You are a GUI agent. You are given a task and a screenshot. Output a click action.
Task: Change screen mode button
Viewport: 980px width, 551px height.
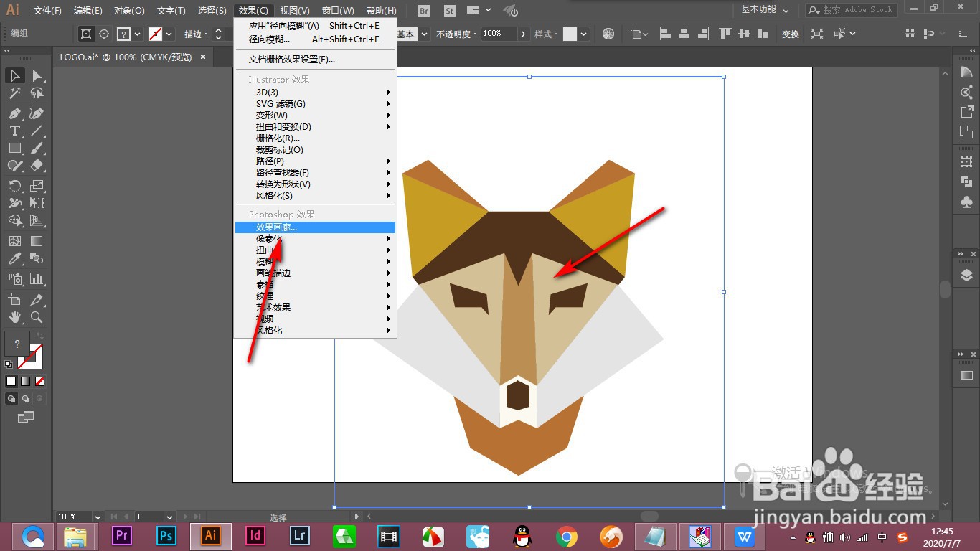click(x=26, y=417)
